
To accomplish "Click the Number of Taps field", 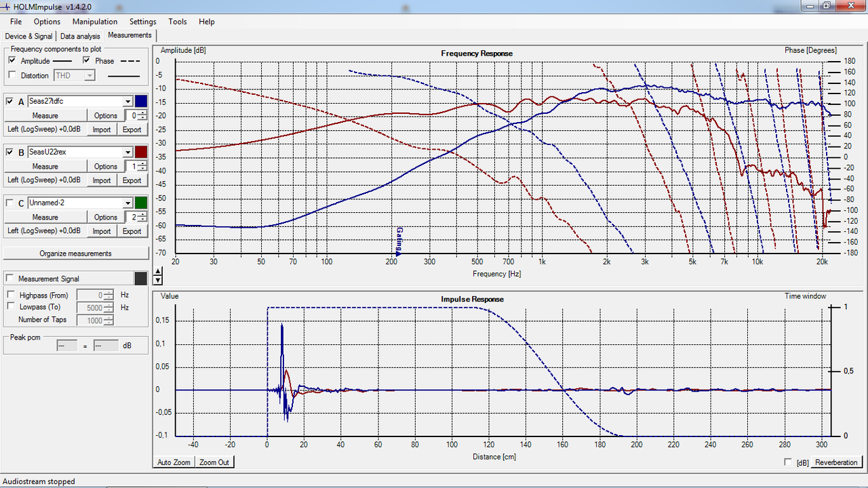I will tap(95, 321).
